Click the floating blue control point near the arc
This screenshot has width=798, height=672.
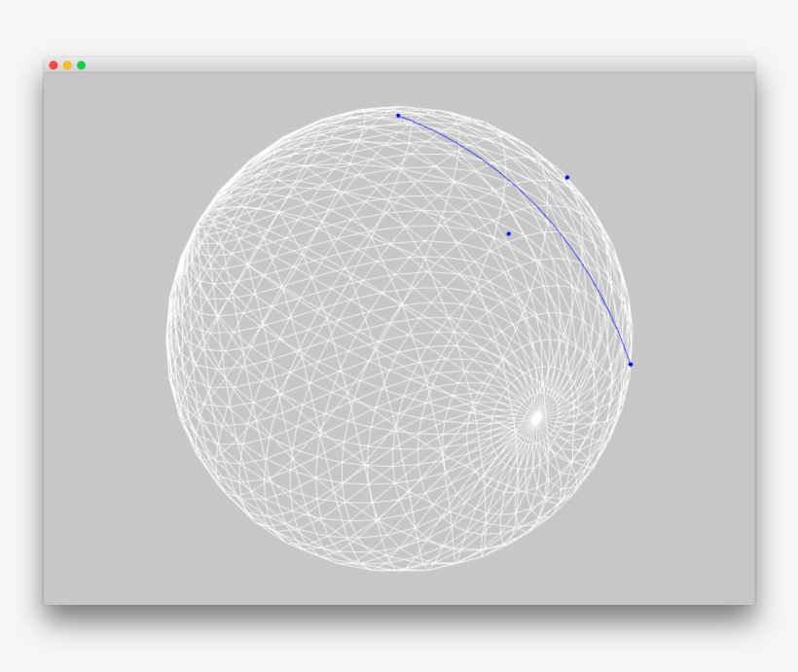point(567,176)
